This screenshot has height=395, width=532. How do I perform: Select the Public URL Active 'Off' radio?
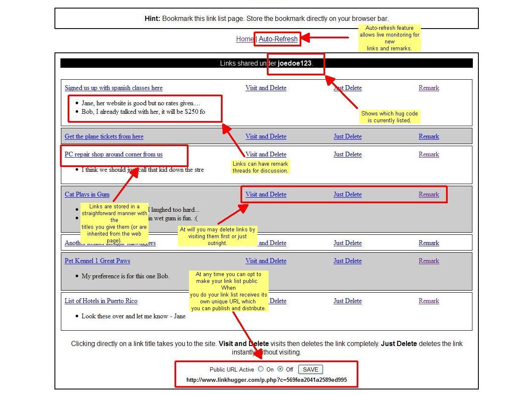pyautogui.click(x=280, y=369)
